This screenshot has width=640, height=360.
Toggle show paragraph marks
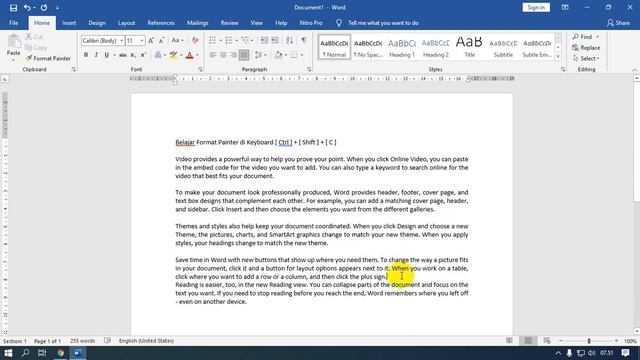[x=304, y=40]
